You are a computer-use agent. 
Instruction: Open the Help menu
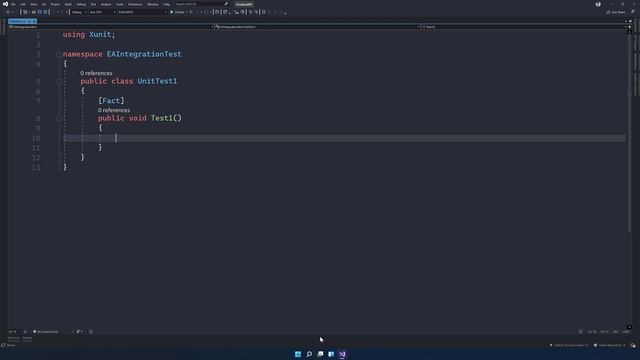(166, 4)
